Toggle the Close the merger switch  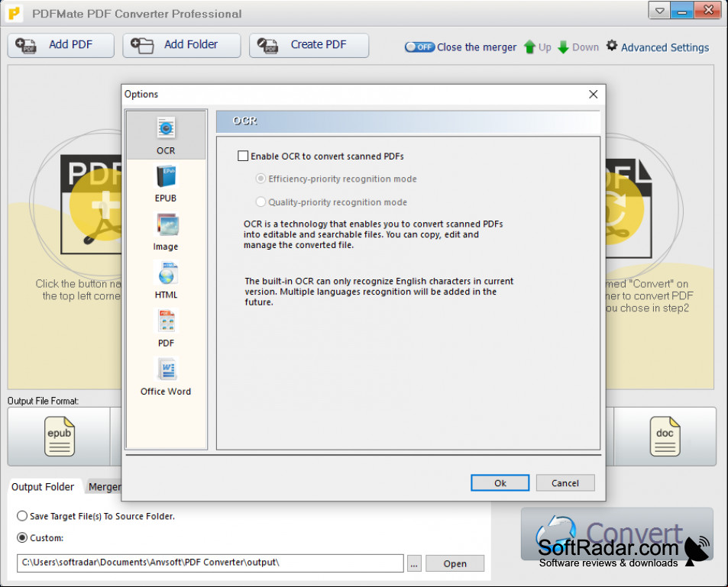coord(419,47)
